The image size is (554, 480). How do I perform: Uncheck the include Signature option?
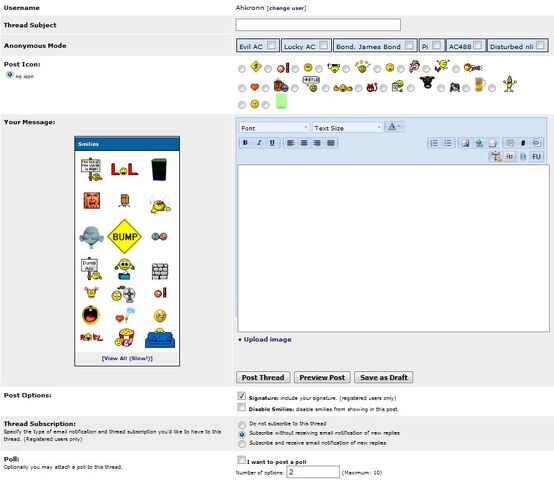242,396
